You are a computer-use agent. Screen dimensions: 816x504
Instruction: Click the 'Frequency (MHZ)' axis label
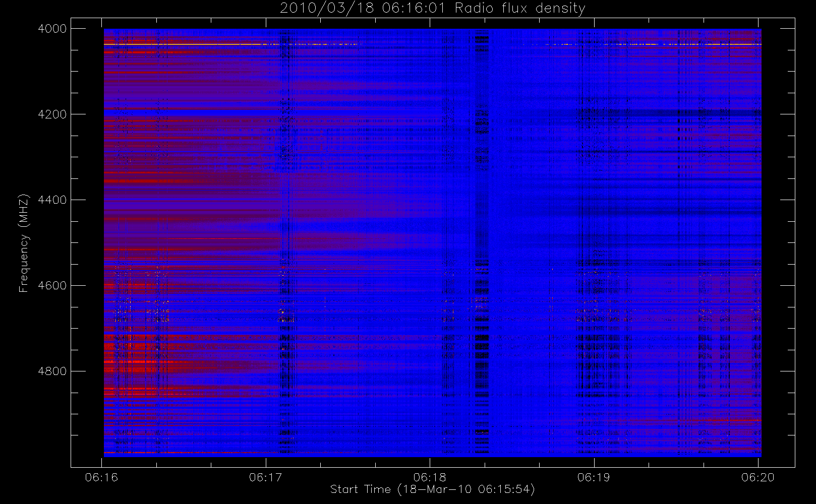click(x=23, y=243)
